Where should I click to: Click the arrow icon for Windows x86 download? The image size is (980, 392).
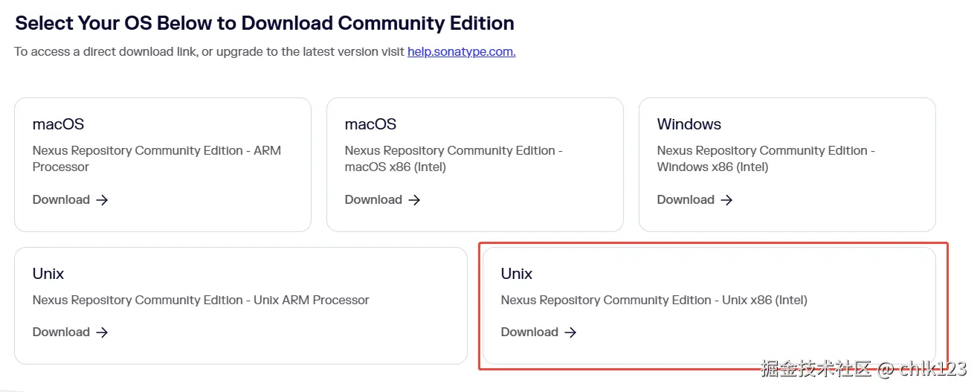(726, 200)
